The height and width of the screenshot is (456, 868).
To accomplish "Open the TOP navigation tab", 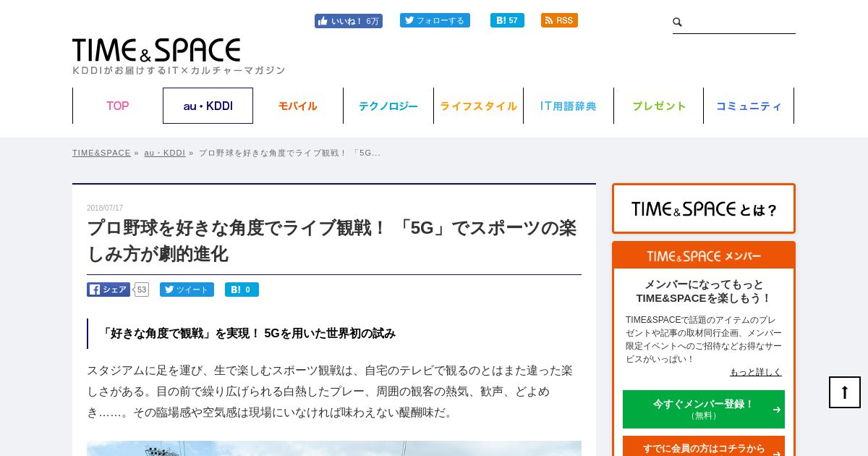I will click(118, 106).
